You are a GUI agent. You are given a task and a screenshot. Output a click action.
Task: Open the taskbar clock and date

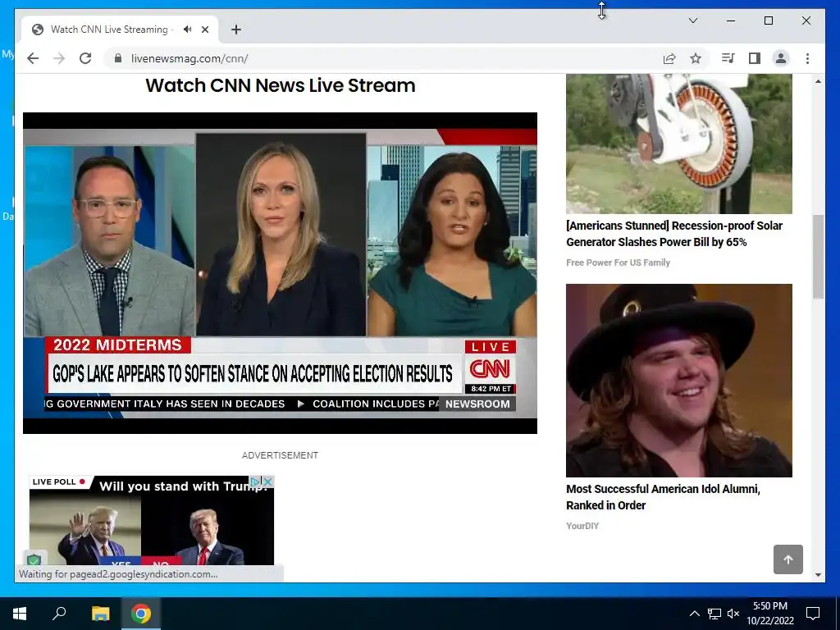770,614
